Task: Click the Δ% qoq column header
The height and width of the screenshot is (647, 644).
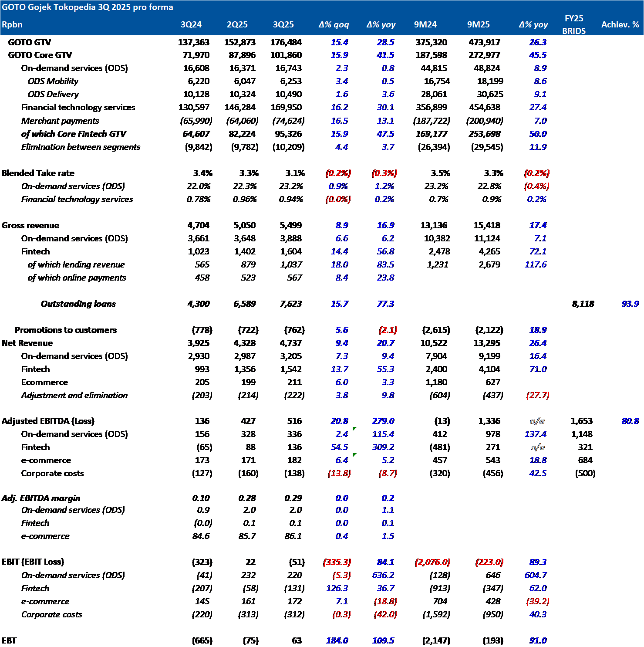Action: coord(334,24)
